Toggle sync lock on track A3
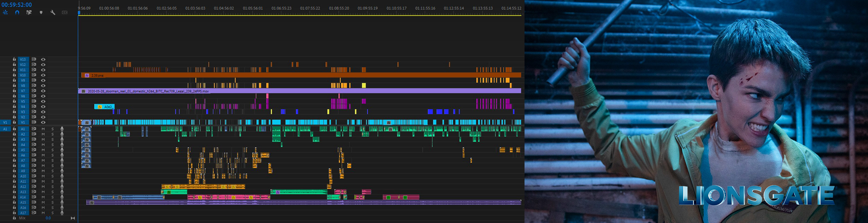Image resolution: width=868 pixels, height=223 pixels. (x=34, y=139)
